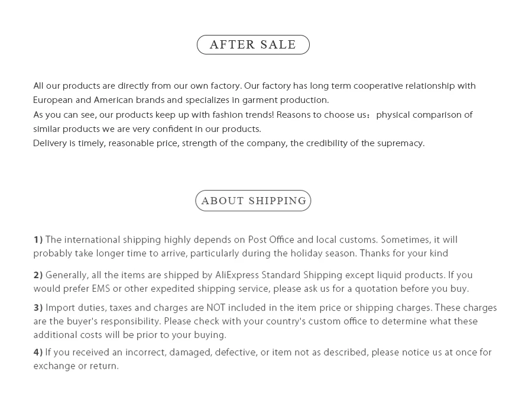Click the bold "1)" list number
532x403 pixels.
coord(38,240)
